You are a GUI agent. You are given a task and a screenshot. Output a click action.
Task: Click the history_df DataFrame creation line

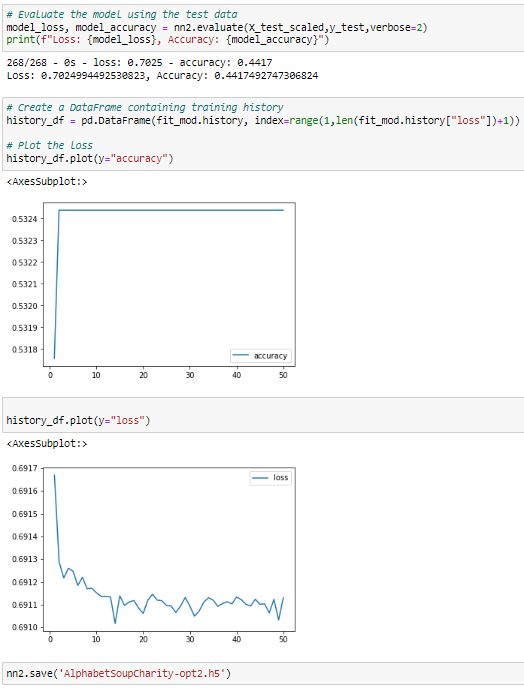[263, 120]
